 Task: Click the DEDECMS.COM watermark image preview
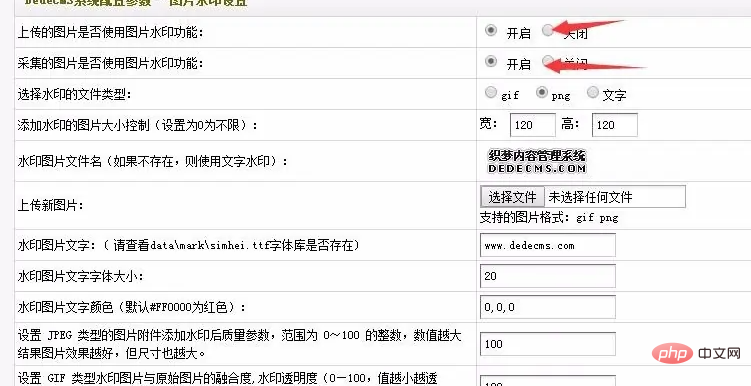(537, 161)
